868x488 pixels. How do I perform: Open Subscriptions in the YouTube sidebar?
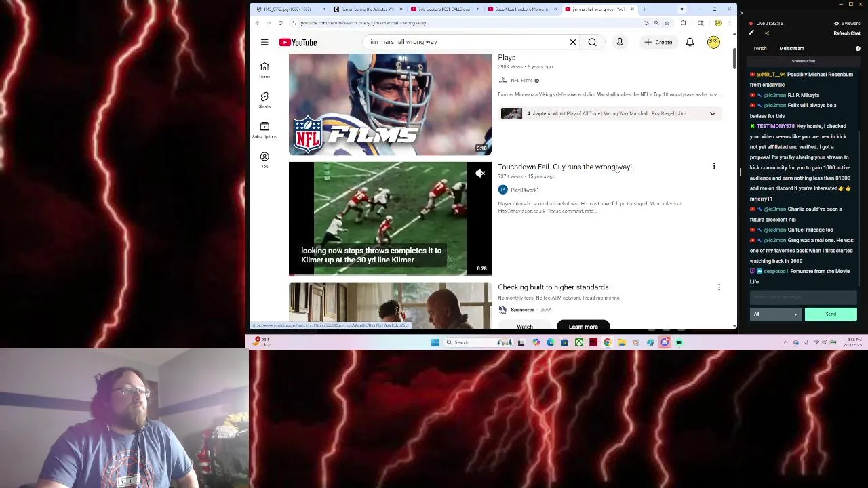(264, 129)
